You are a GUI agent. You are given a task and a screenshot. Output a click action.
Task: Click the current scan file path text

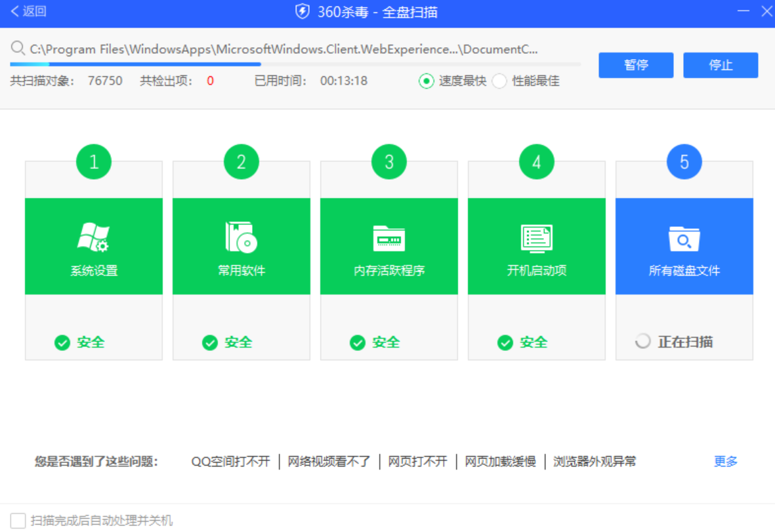click(283, 49)
